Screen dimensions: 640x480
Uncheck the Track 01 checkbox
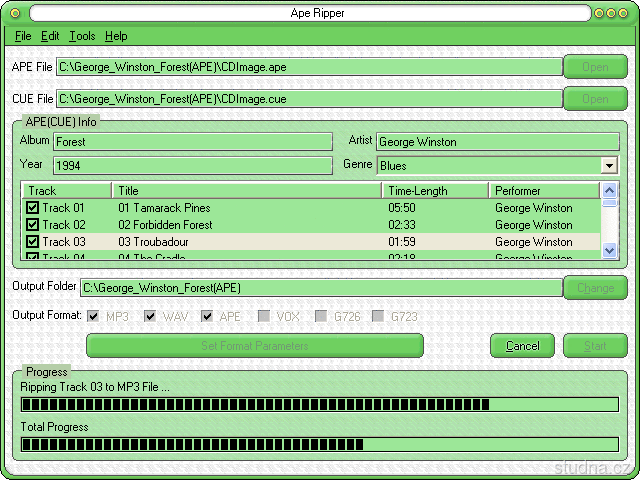pyautogui.click(x=32, y=208)
